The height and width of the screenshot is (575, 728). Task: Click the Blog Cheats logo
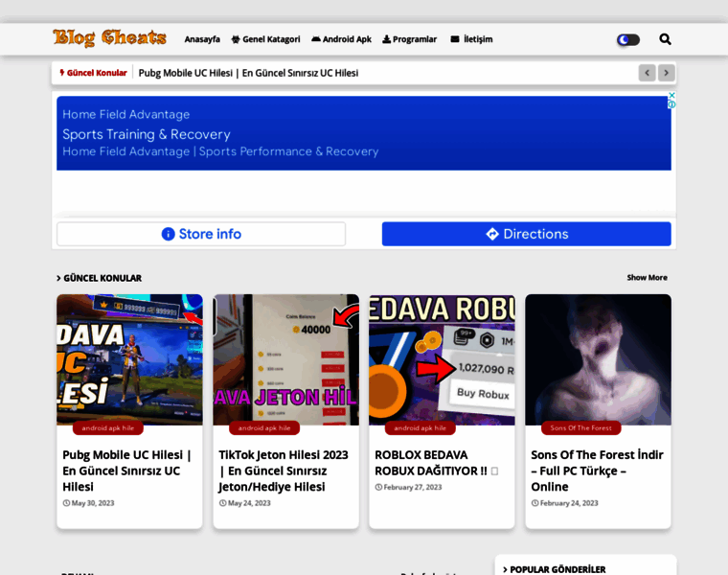(x=109, y=38)
